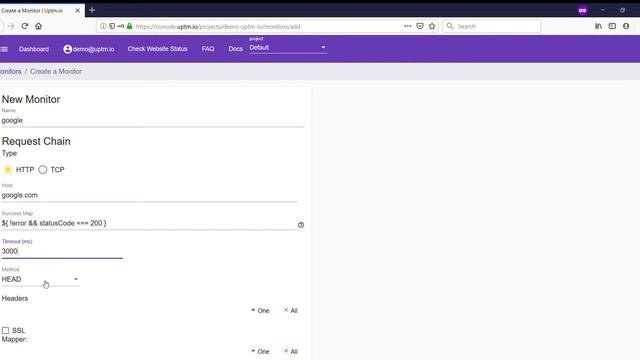Image resolution: width=640 pixels, height=360 pixels.
Task: Click the browser Search box
Action: click(492, 26)
